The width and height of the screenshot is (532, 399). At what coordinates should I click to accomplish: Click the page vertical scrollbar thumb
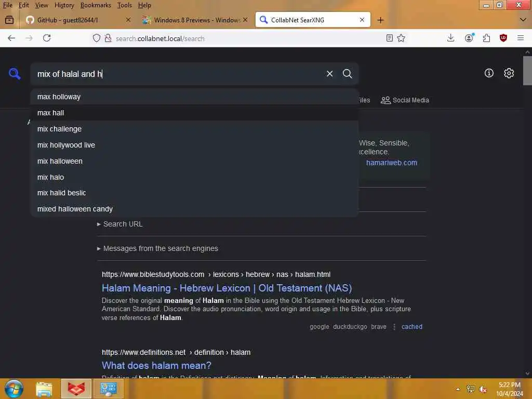coord(527,71)
